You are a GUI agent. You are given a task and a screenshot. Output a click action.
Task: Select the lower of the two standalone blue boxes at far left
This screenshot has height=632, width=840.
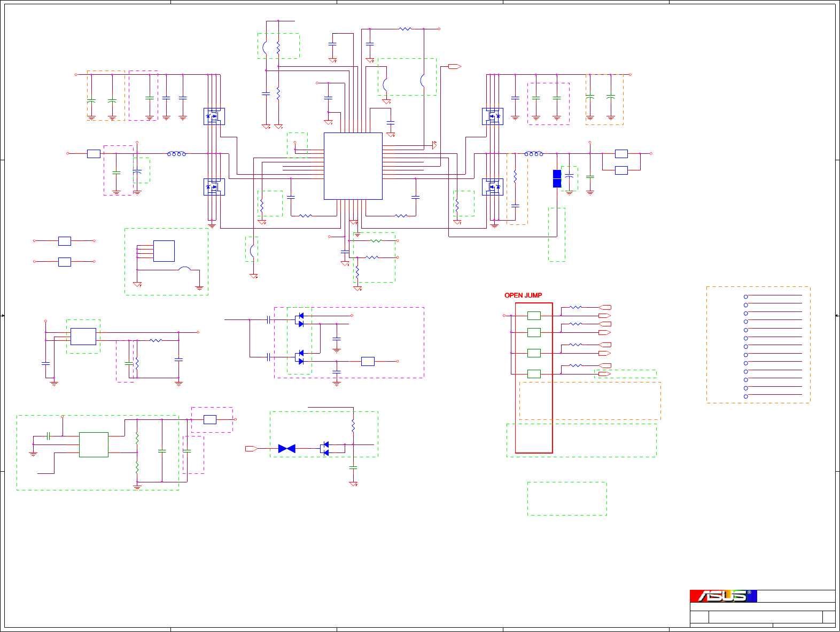tap(65, 262)
